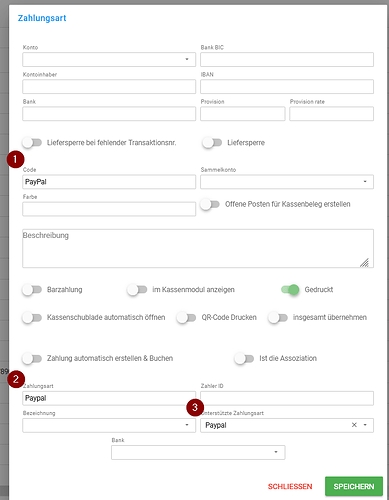Select the Code field containing PayPal
This screenshot has height=500, width=389.
[109, 182]
